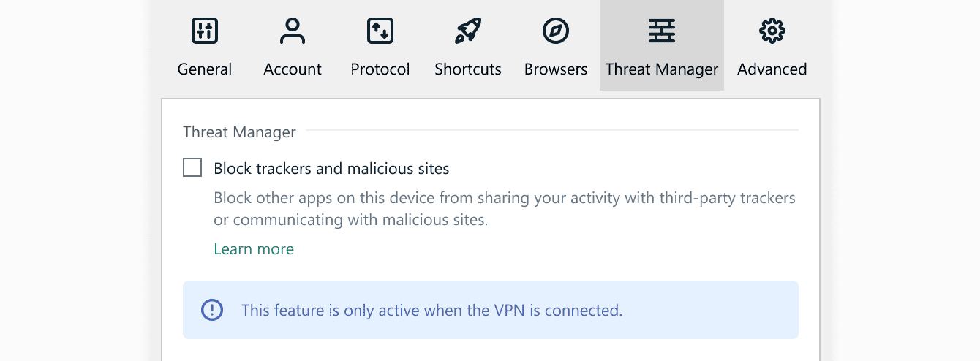
Task: Click the Threat Manager firewall icon
Action: coord(662,31)
